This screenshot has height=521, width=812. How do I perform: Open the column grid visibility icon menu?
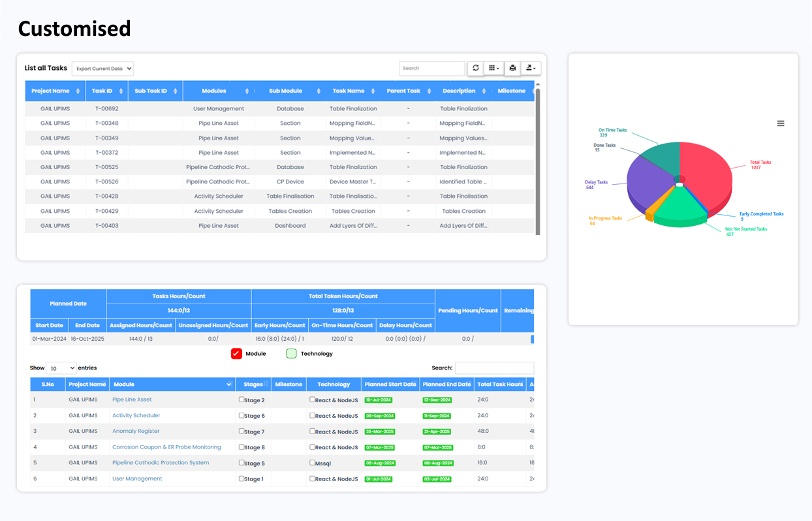click(494, 68)
